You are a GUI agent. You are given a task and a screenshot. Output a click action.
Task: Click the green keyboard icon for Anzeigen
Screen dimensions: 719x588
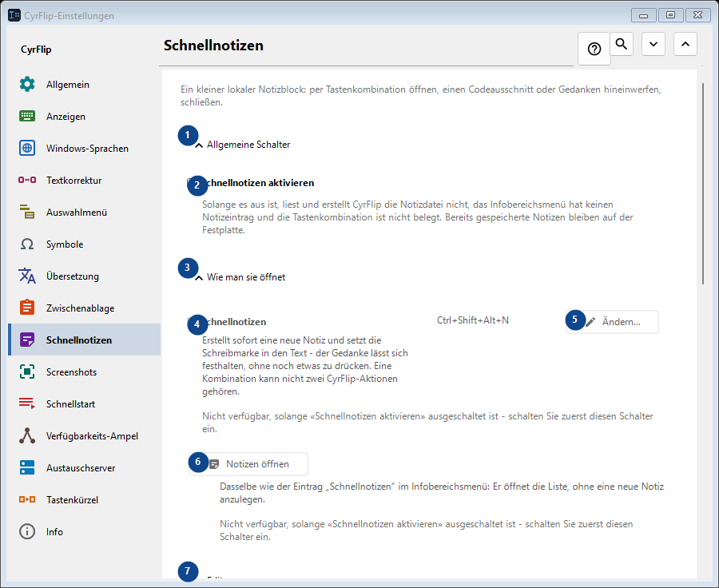click(27, 116)
